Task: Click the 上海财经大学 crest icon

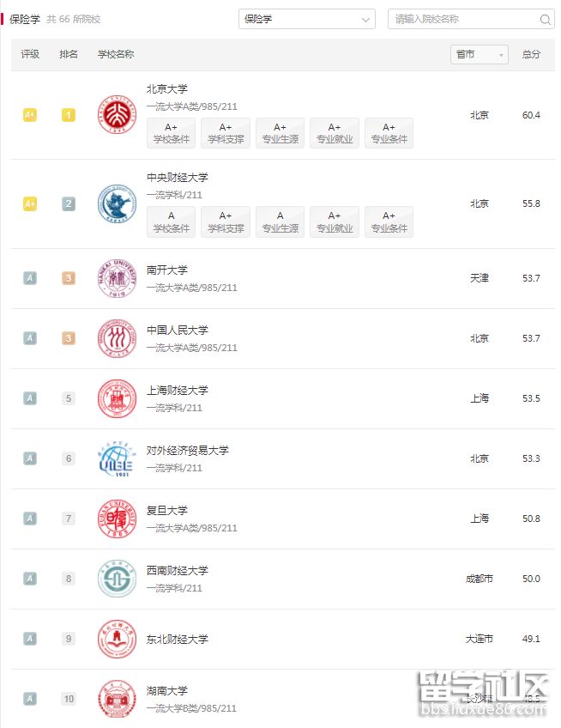Action: point(117,398)
